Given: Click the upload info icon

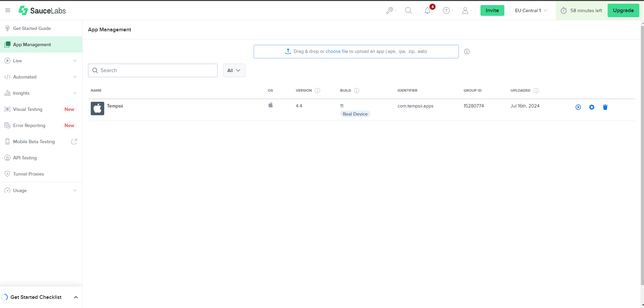Looking at the screenshot, I should pyautogui.click(x=467, y=52).
